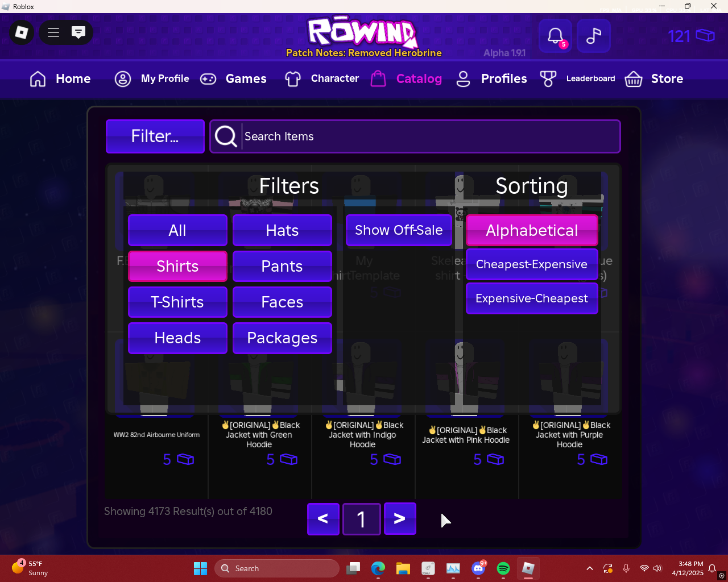Open File Explorer from taskbar
Viewport: 728px width, 582px height.
click(403, 568)
